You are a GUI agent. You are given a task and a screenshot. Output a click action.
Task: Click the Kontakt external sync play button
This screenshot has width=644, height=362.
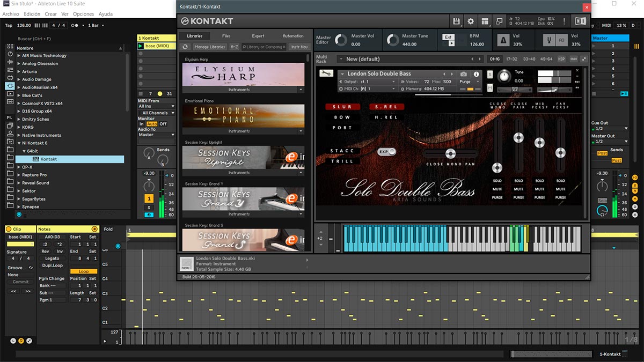[451, 43]
